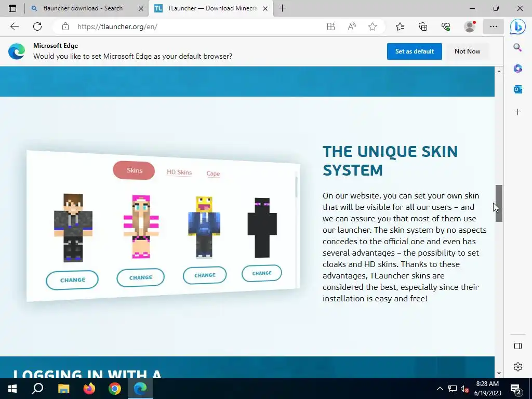Click the scrollbar up arrow
532x399 pixels.
(x=499, y=71)
